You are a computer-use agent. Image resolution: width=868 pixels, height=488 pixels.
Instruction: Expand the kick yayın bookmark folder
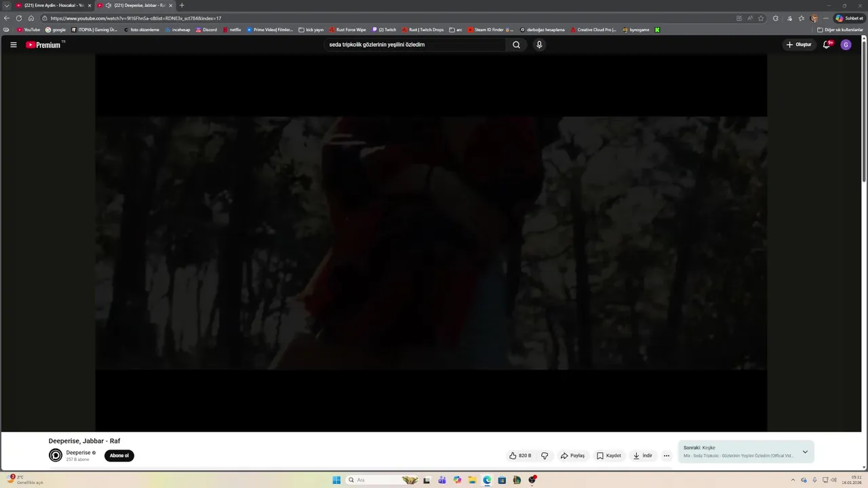[311, 30]
